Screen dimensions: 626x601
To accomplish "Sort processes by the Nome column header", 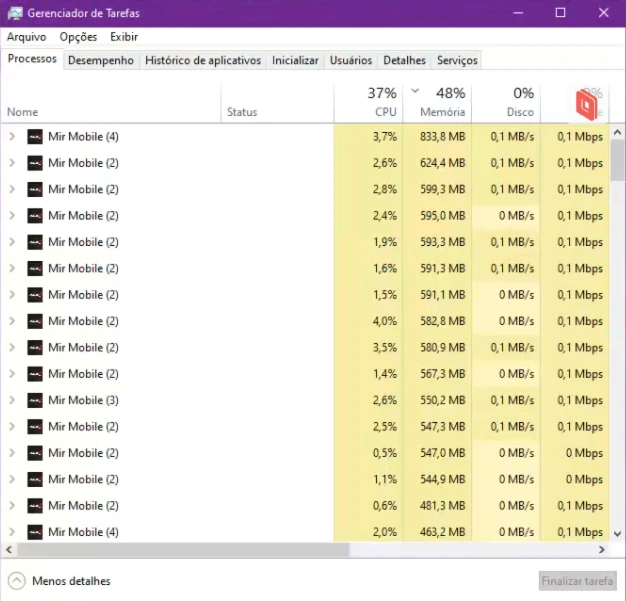I will click(111, 103).
